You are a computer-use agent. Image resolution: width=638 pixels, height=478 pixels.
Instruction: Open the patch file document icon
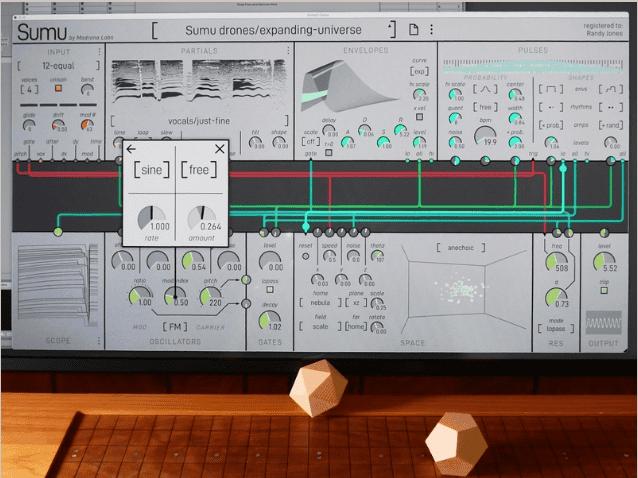pyautogui.click(x=413, y=29)
